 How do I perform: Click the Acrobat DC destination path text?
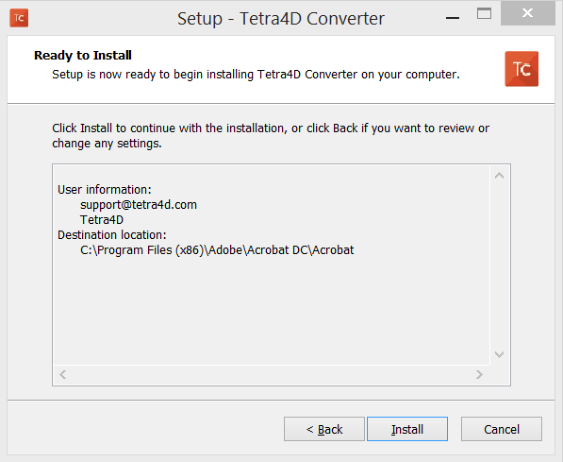pyautogui.click(x=217, y=250)
